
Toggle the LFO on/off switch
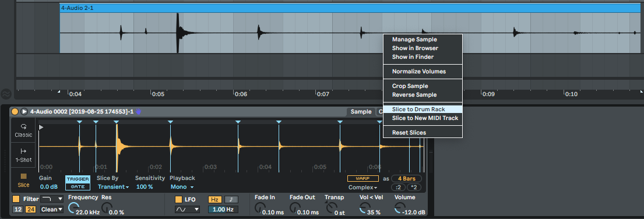[179, 200]
